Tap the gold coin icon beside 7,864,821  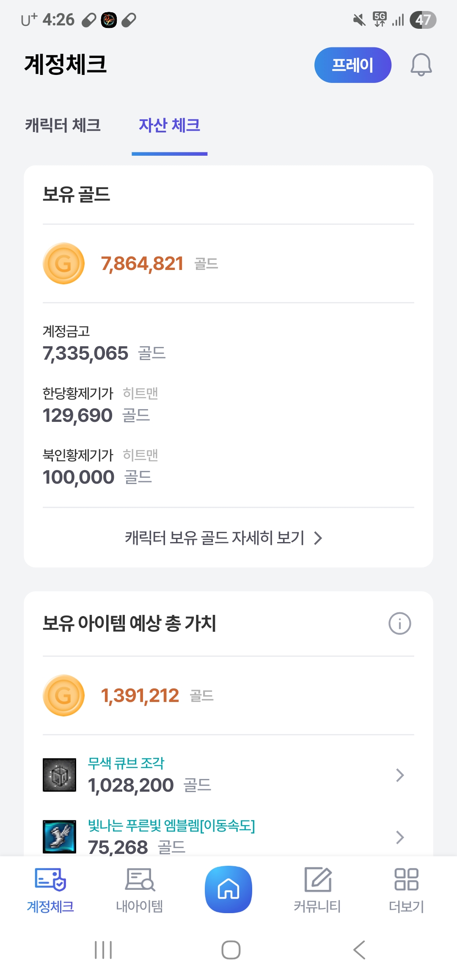pyautogui.click(x=63, y=264)
